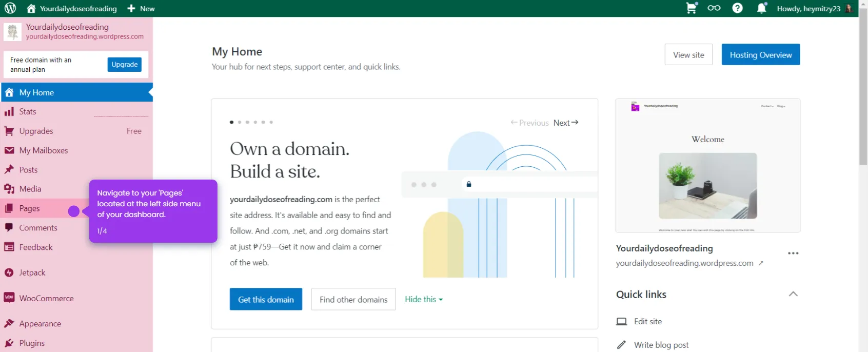Screen dimensions: 868x352
Task: Click the Comments speech bubble icon
Action: (x=9, y=228)
